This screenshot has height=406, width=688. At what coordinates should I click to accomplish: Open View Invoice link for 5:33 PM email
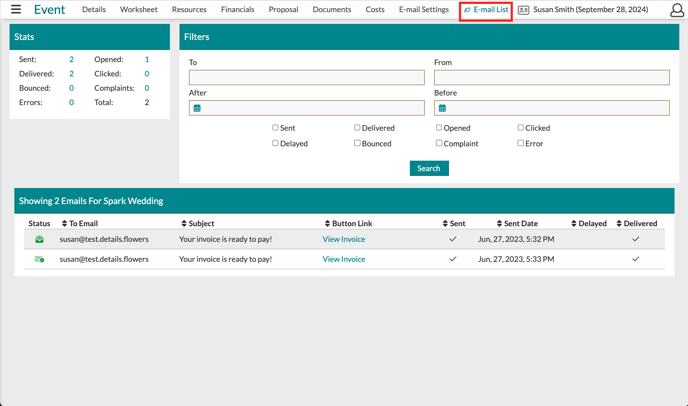point(344,259)
